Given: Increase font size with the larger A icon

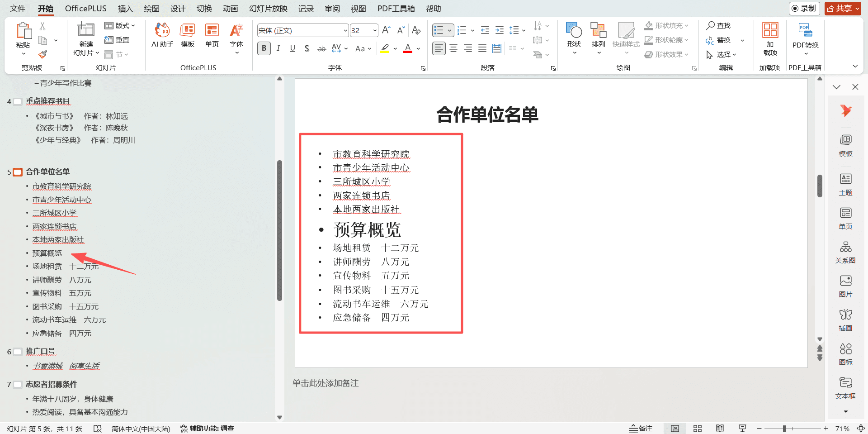Looking at the screenshot, I should (x=386, y=30).
